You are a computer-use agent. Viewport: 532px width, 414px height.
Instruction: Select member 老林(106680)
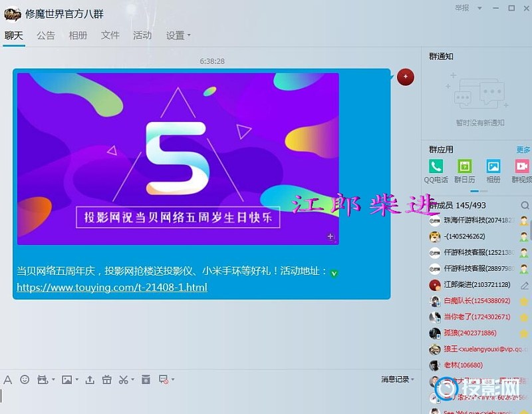pos(478,365)
